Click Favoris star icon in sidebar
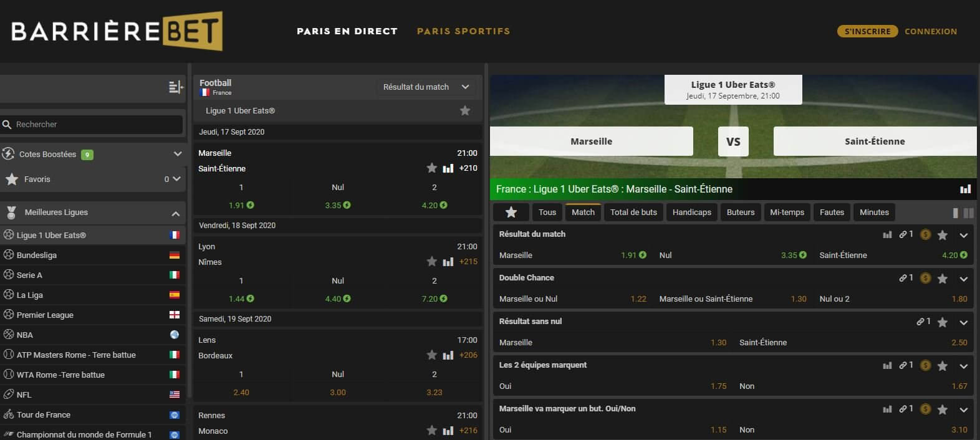Viewport: 980px width, 440px height. click(11, 179)
